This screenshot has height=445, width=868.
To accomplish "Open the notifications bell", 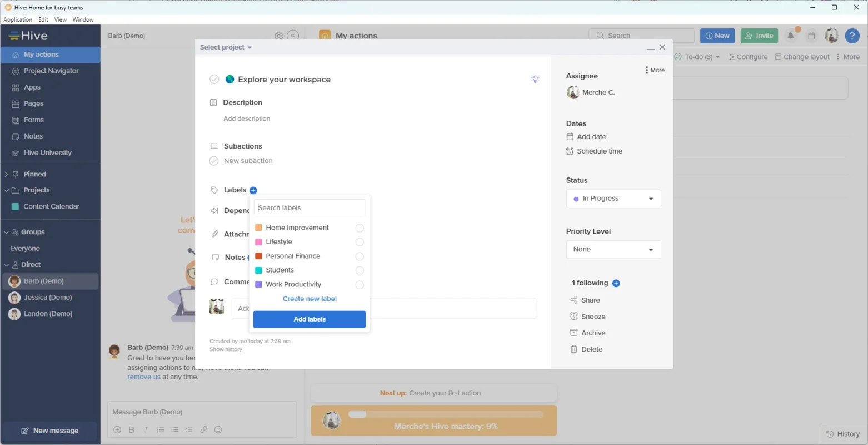I will coord(790,36).
